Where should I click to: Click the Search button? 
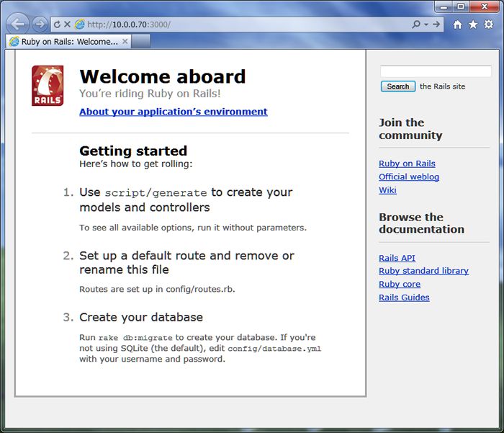tap(398, 86)
